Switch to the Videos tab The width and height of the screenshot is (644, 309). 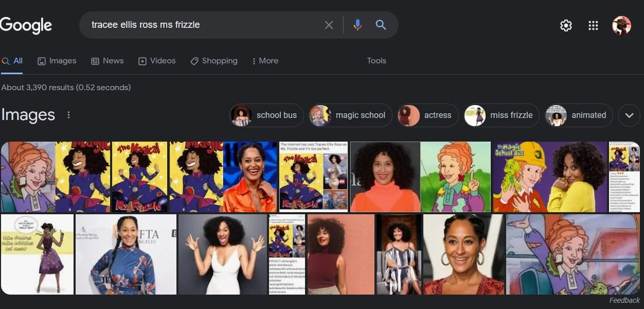click(x=157, y=61)
